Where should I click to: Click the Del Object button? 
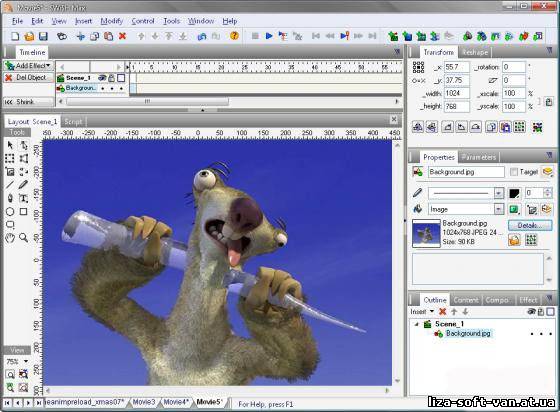[28, 77]
